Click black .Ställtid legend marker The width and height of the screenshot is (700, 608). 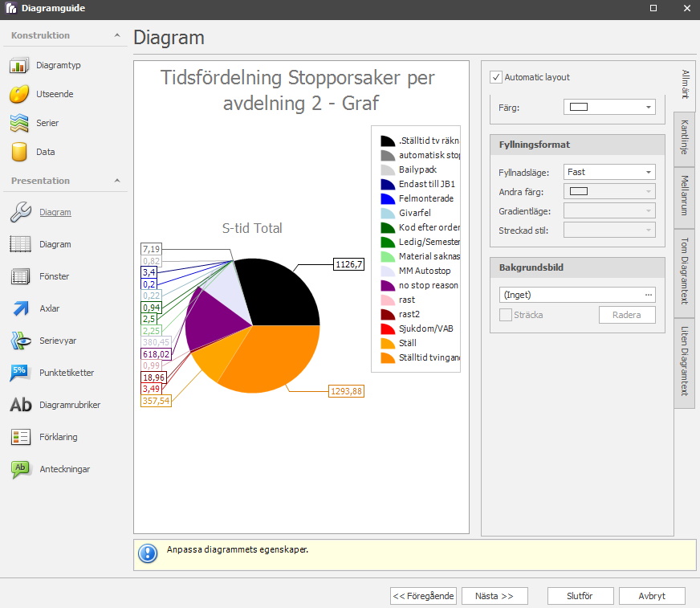coord(388,141)
